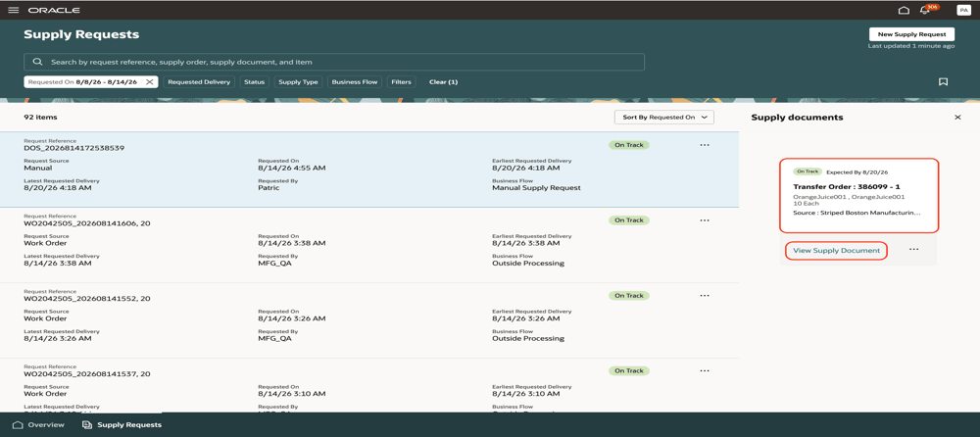This screenshot has width=980, height=437.
Task: Select request WO2042505_202608141606, 20
Action: tap(87, 223)
